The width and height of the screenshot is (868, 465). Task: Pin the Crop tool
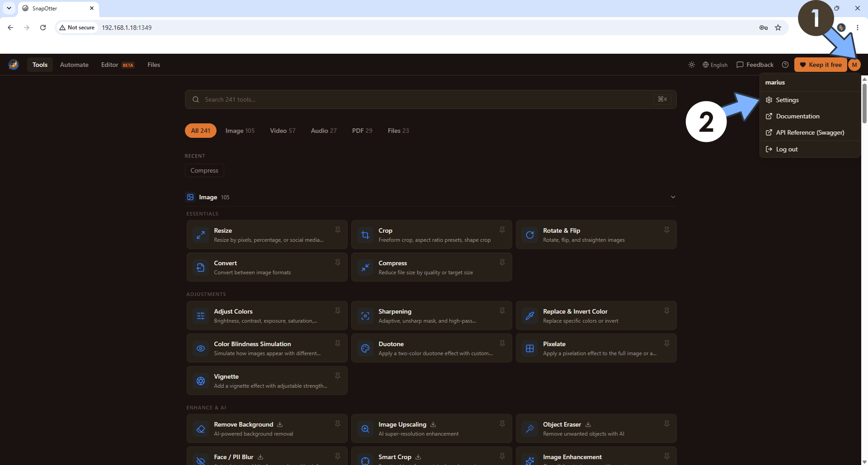coord(502,230)
